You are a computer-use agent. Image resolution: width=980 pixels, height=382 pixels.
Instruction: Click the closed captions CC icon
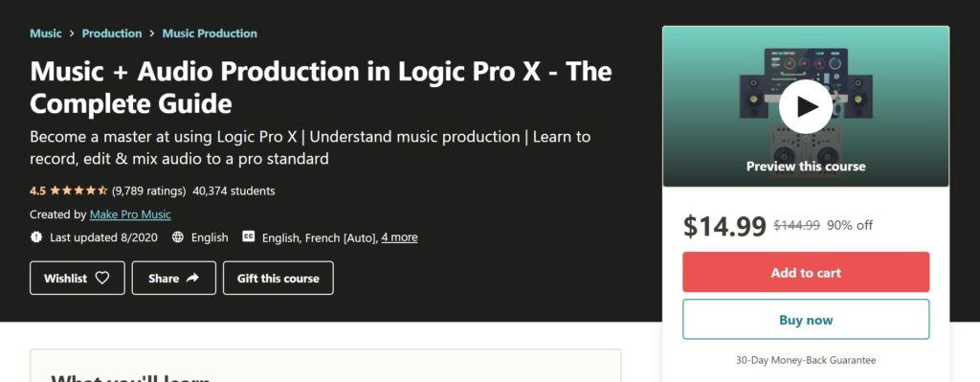249,236
